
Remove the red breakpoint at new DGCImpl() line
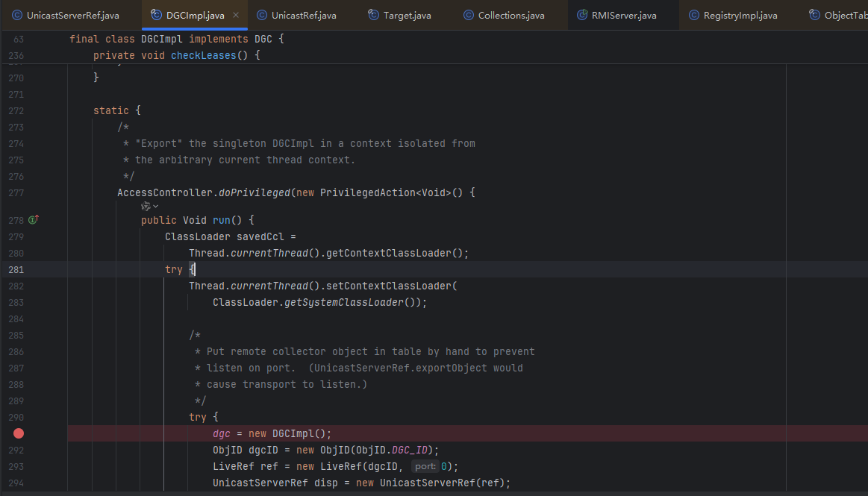[x=19, y=433]
